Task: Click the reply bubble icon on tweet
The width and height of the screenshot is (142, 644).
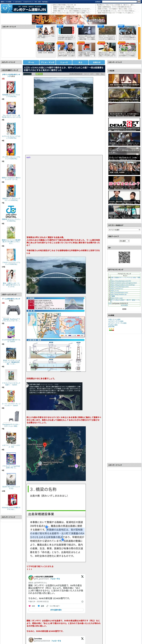Action: pyautogui.click(x=39, y=606)
